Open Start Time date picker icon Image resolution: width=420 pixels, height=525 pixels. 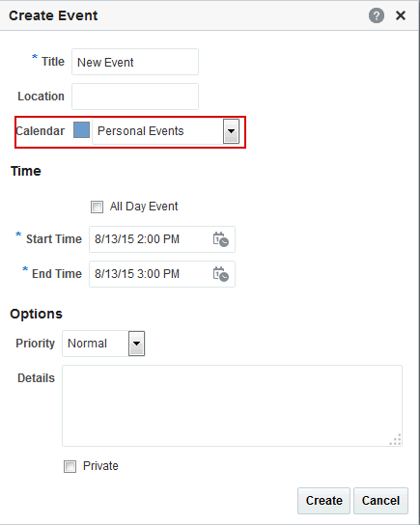pos(220,239)
